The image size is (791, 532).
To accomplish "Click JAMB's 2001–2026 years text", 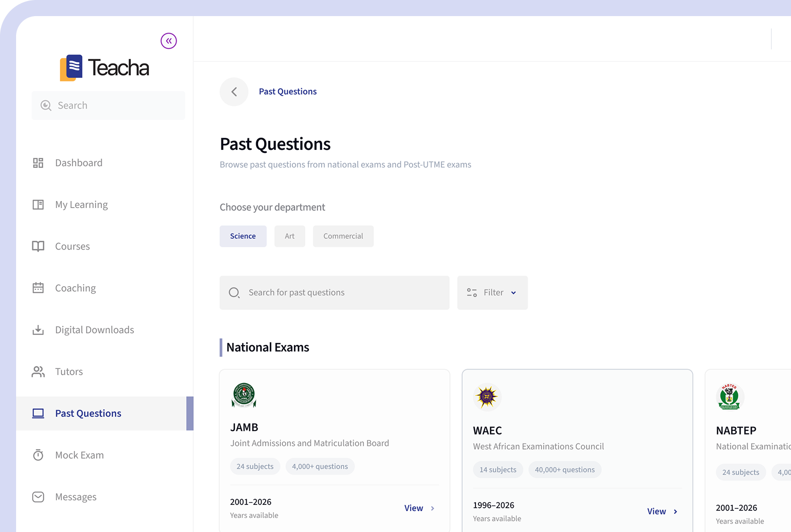I will [x=251, y=502].
